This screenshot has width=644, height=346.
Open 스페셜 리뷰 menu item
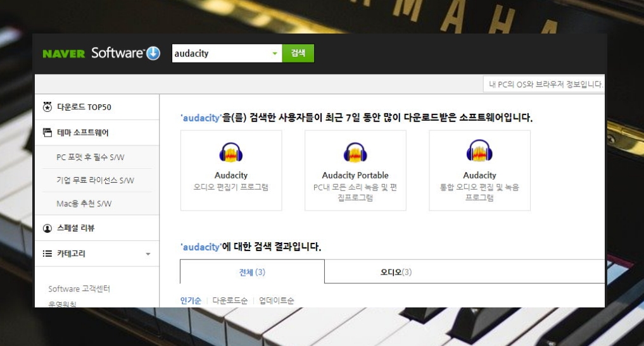tap(75, 228)
